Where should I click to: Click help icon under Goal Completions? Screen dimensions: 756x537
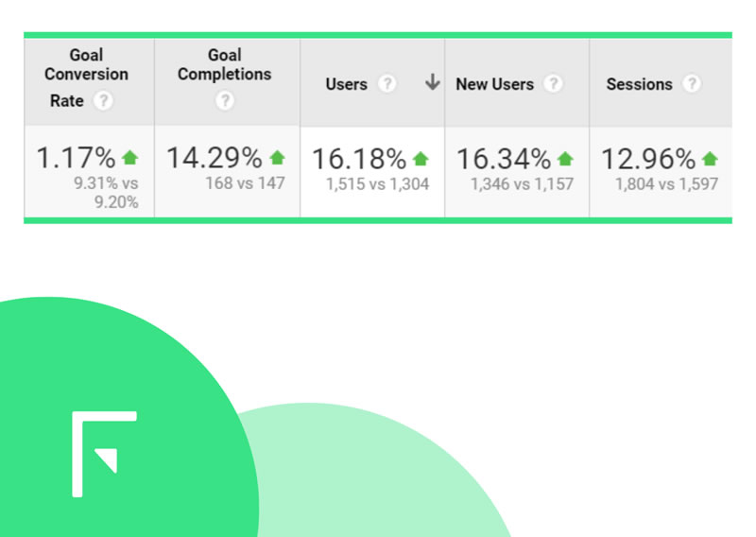tap(225, 101)
